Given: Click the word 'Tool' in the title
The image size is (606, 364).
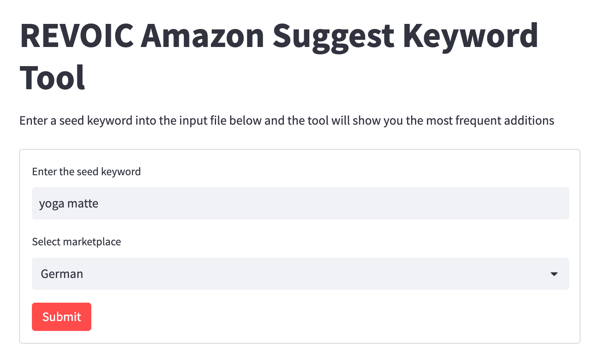Looking at the screenshot, I should pyautogui.click(x=52, y=78).
